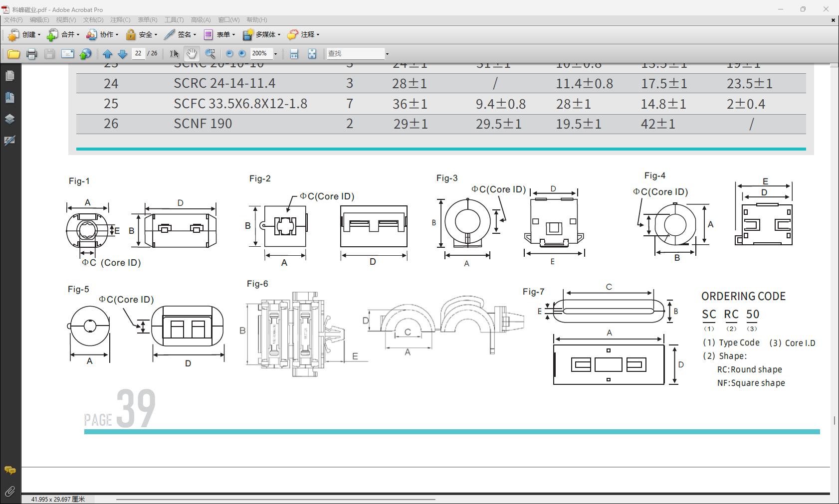Choose the text Select tool cursor icon
Screen dimensions: 839x504
(174, 54)
